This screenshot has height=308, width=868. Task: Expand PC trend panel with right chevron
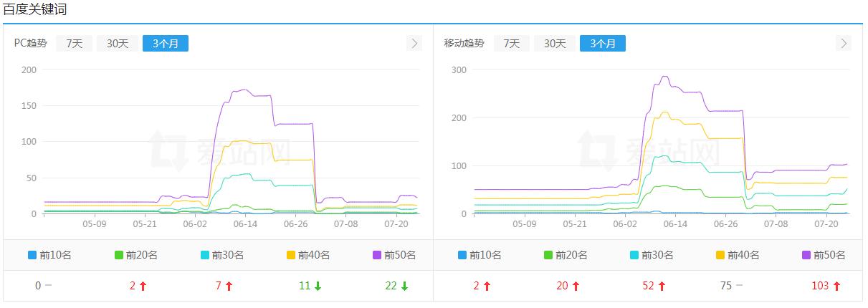point(414,44)
